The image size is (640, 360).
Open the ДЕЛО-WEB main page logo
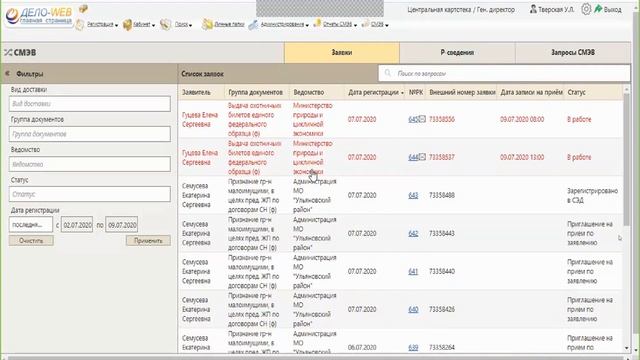point(38,16)
